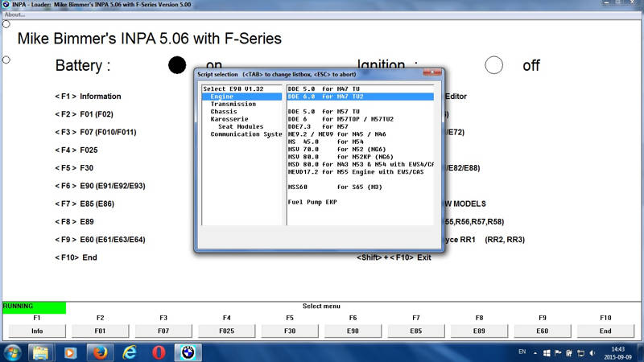Open the About menu

point(14,14)
